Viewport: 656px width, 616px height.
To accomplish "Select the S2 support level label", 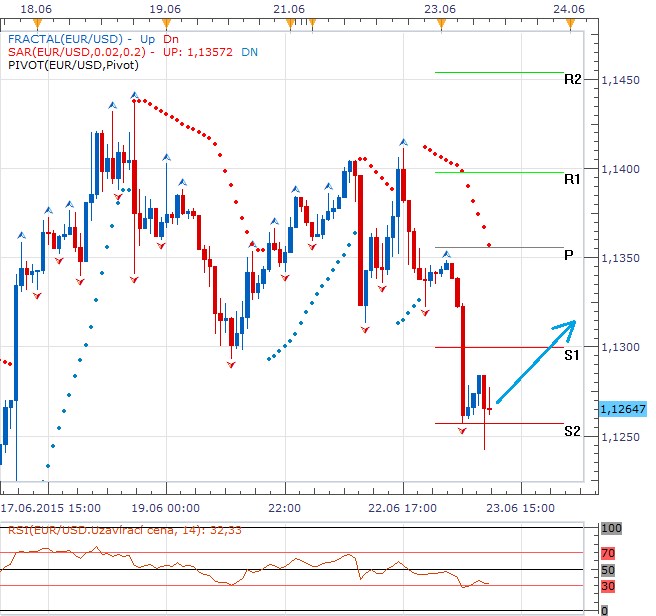I will [x=573, y=431].
